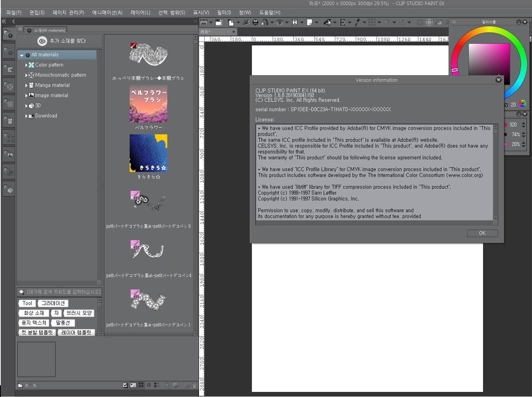Expand the Color pattern tree folder
Viewport: 532px width, 397px height.
26,65
